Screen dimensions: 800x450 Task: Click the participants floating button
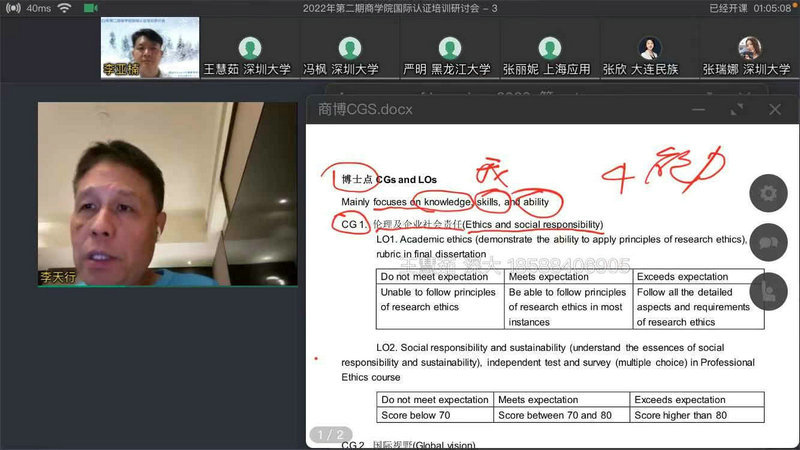(x=768, y=290)
